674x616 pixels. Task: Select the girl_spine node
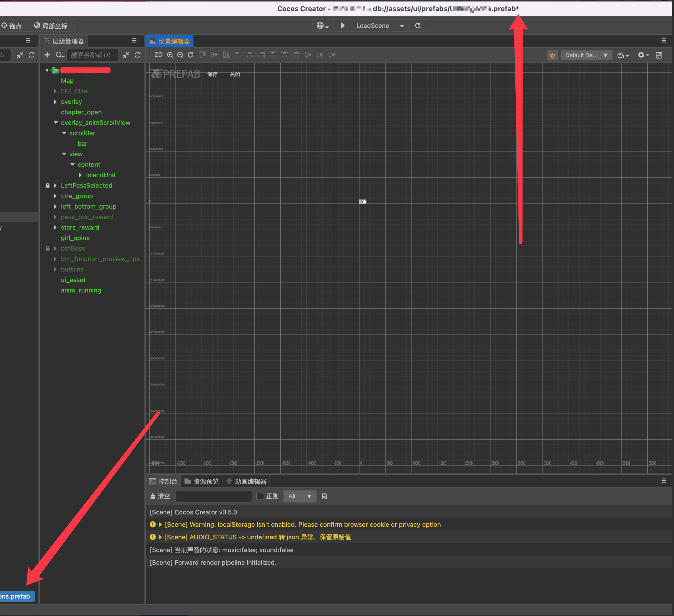75,238
